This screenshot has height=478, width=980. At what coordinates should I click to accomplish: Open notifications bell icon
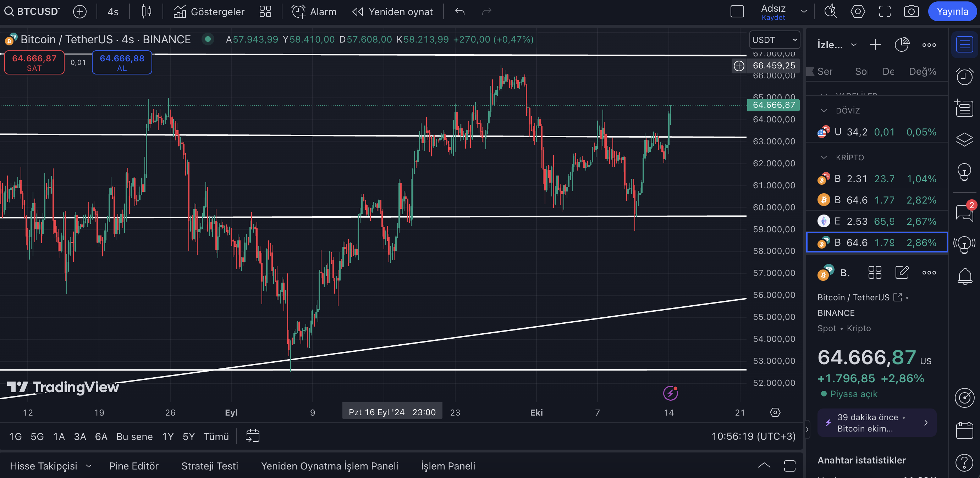[x=964, y=277]
